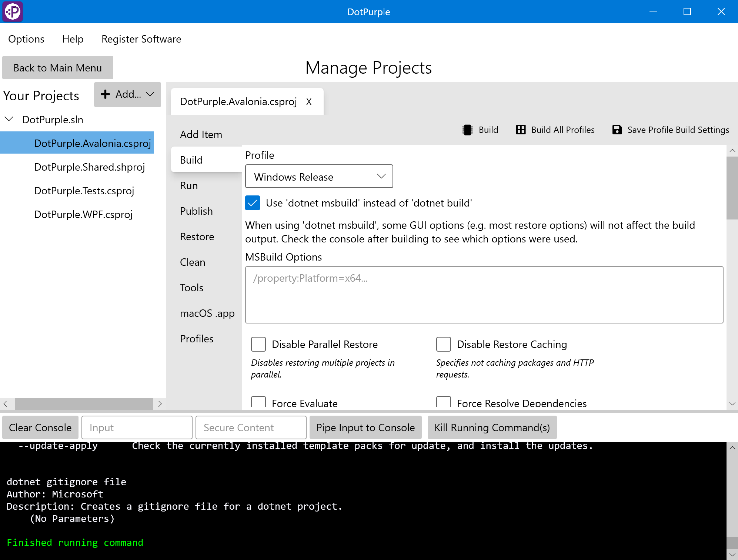This screenshot has width=738, height=560.
Task: Open the Options menu
Action: [26, 39]
